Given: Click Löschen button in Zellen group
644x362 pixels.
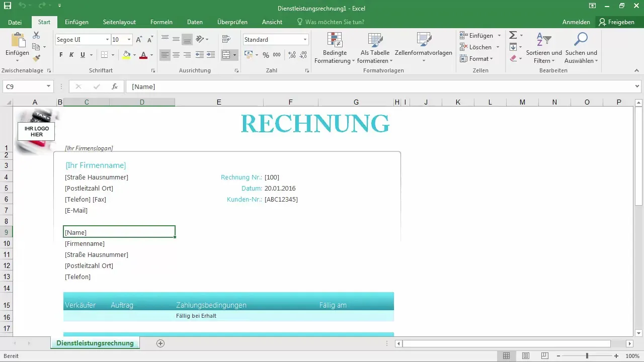Looking at the screenshot, I should pyautogui.click(x=480, y=47).
